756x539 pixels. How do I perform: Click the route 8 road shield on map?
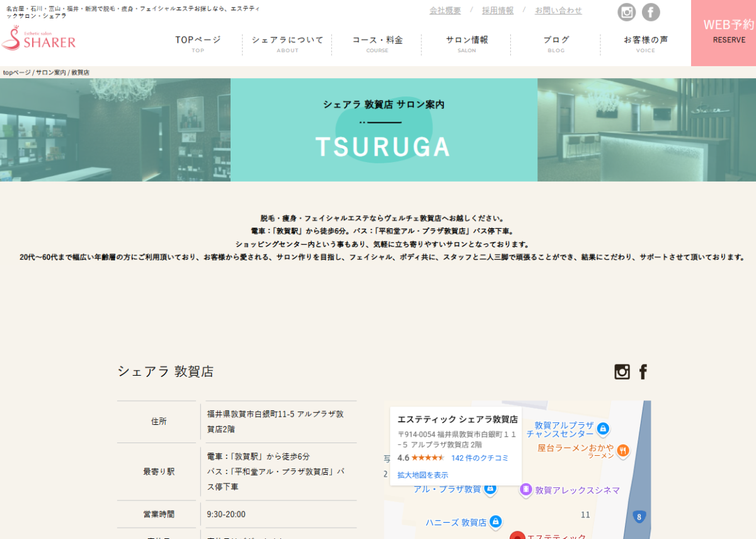(x=639, y=517)
